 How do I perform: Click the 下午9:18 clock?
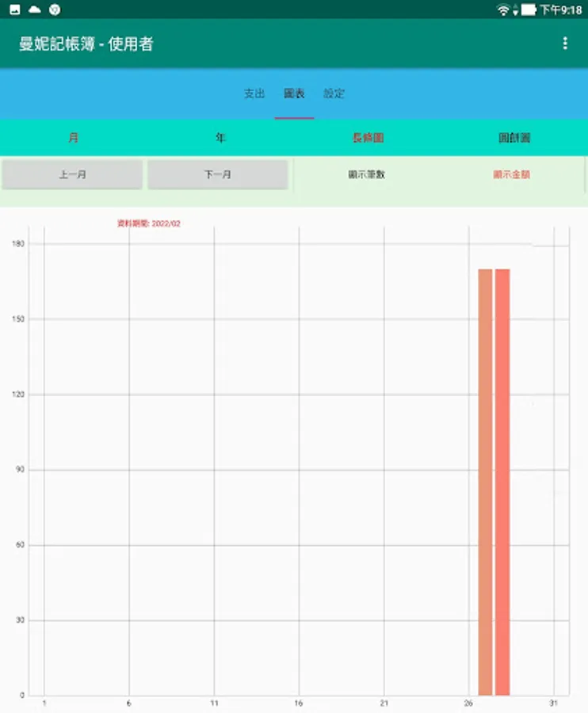(x=561, y=10)
